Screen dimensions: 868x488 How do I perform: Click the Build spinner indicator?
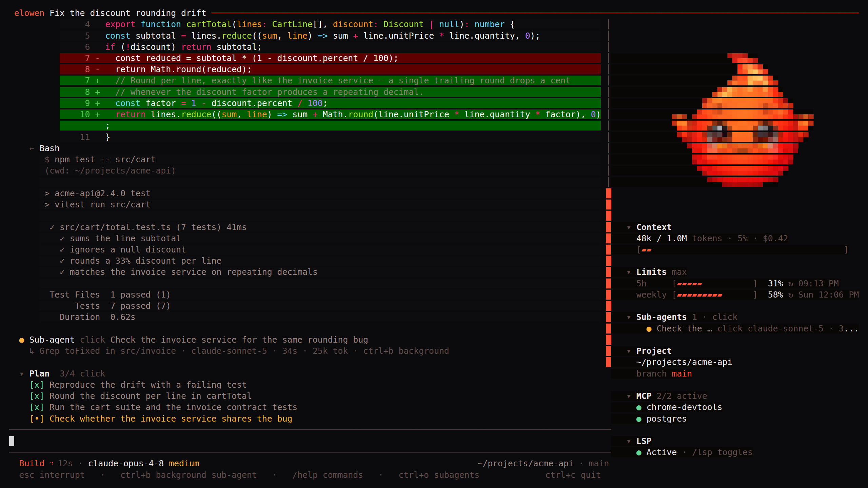click(52, 463)
